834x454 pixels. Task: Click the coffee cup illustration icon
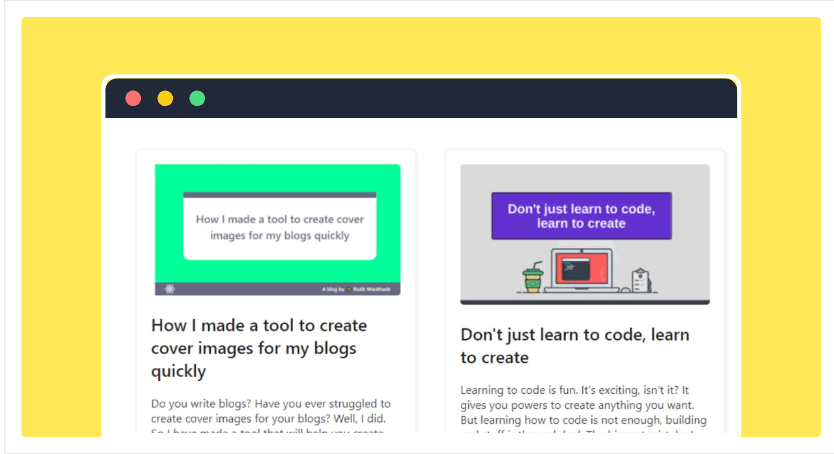click(532, 277)
